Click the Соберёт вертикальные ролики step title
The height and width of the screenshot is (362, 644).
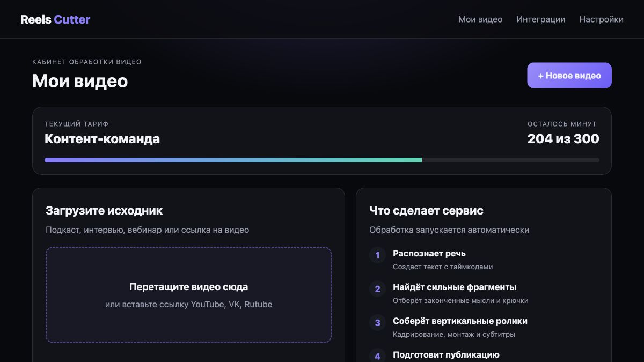(460, 321)
